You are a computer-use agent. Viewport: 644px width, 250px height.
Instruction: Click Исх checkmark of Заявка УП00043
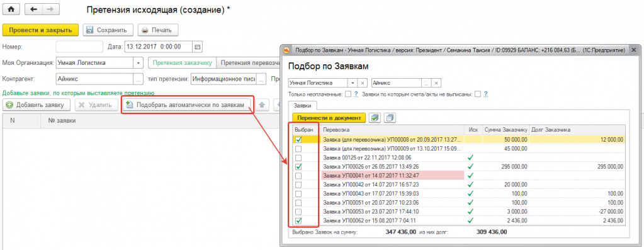[470, 194]
